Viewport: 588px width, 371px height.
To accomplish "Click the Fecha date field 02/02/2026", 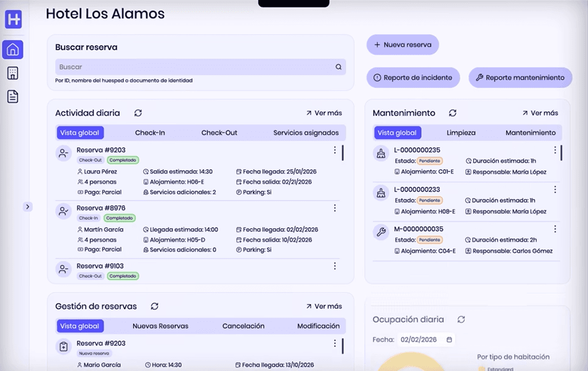I will click(x=426, y=340).
